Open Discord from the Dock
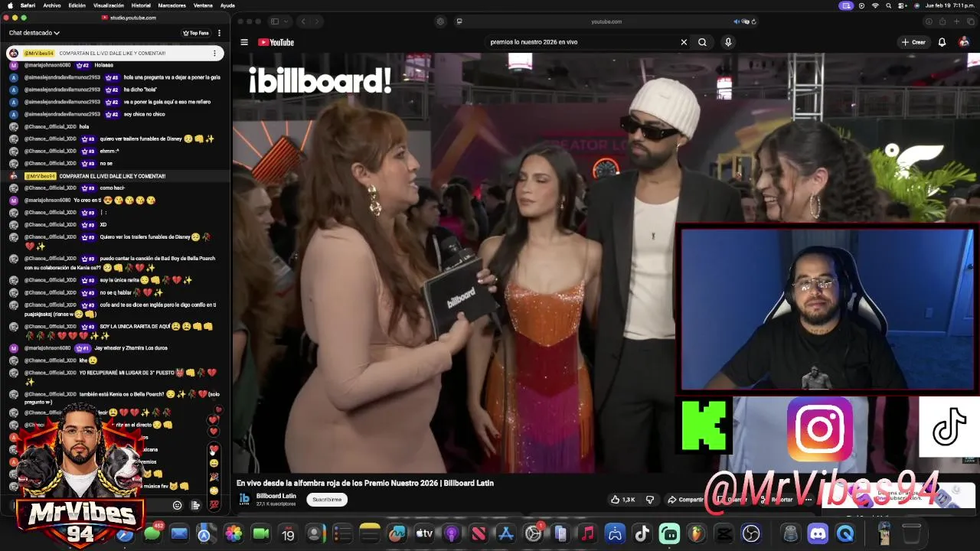This screenshot has height=551, width=980. pos(818,533)
